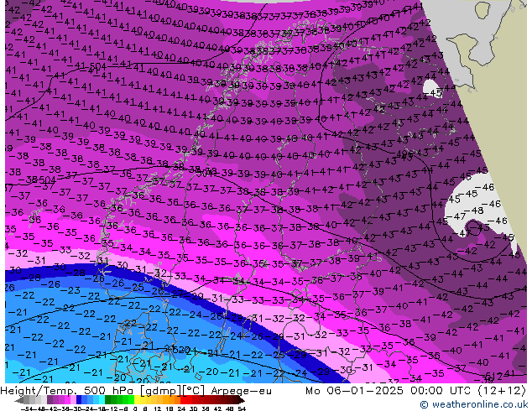Click the '-23' temperature value on the map
This screenshot has height=411, width=532.
[71, 290]
